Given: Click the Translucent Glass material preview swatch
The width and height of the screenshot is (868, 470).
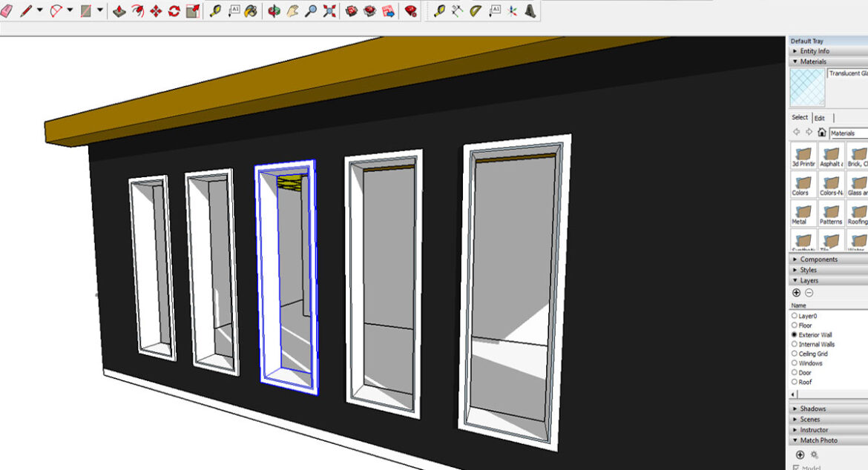Looking at the screenshot, I should pyautogui.click(x=806, y=87).
